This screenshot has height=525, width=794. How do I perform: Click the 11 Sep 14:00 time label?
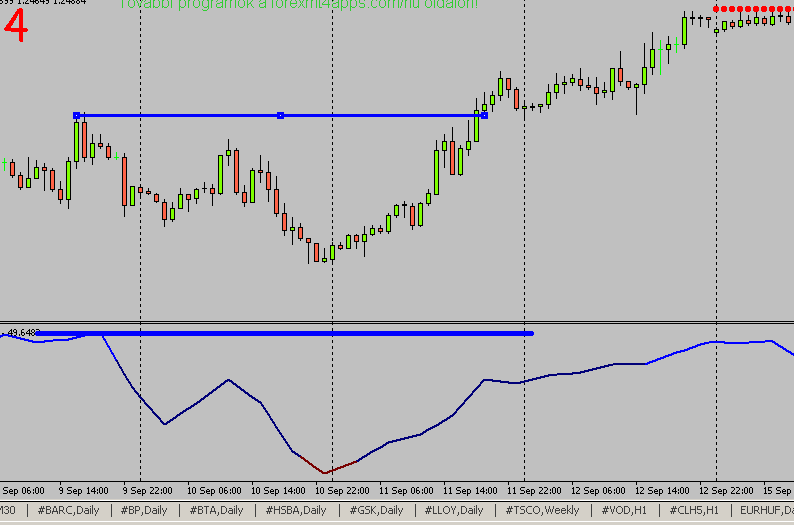pyautogui.click(x=470, y=491)
